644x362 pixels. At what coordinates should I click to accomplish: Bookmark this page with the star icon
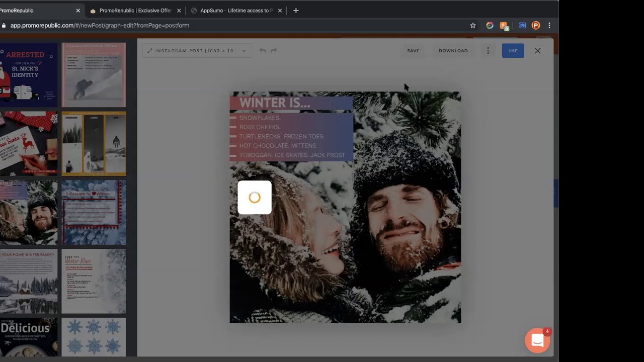[473, 26]
